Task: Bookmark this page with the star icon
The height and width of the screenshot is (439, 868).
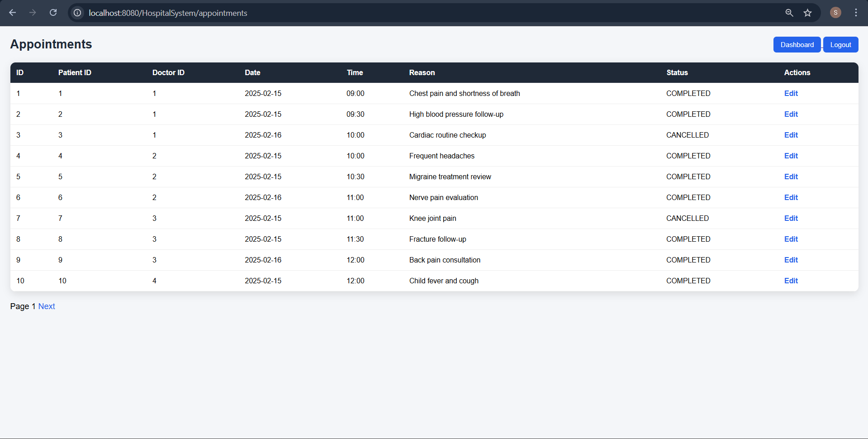Action: tap(808, 13)
